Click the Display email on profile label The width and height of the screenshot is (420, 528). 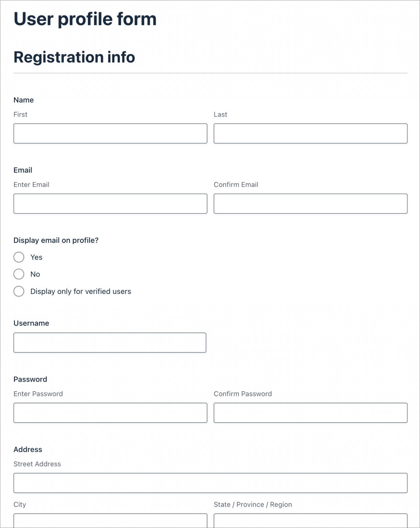[56, 240]
